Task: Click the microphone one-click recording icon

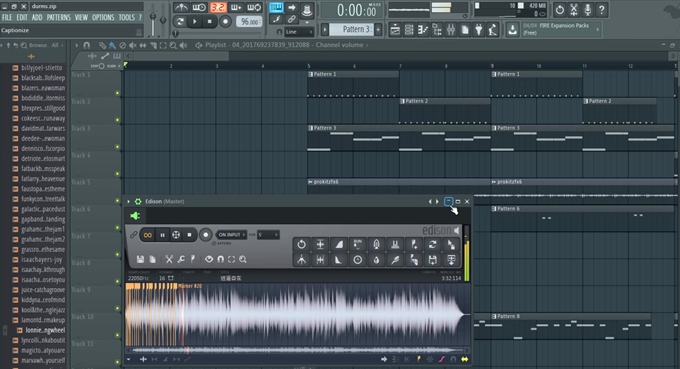Action: tap(587, 10)
